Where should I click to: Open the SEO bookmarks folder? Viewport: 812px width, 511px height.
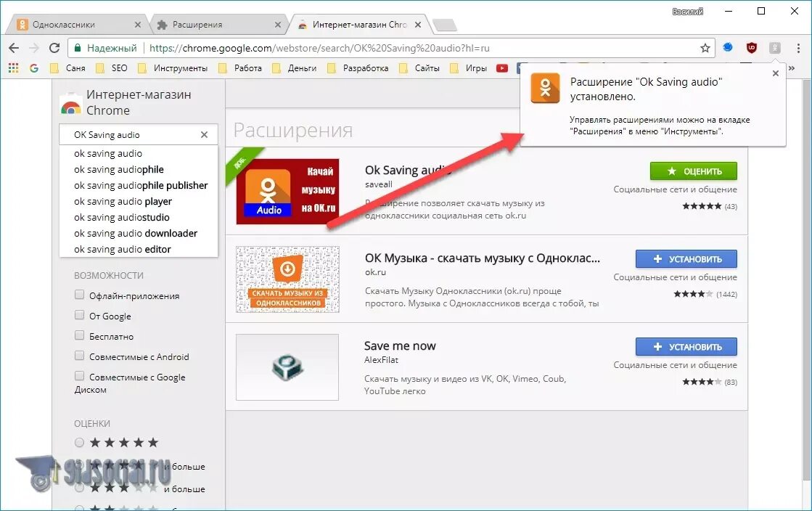(112, 68)
